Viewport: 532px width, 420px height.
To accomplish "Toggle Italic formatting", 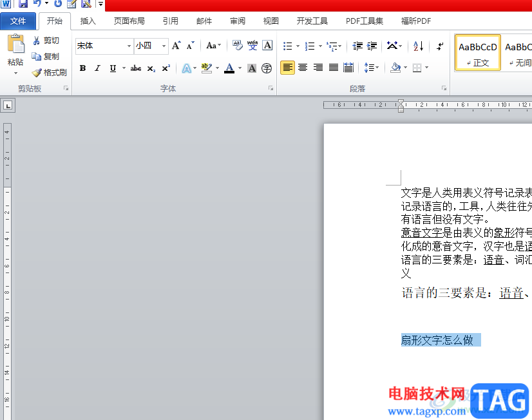I will coord(97,68).
